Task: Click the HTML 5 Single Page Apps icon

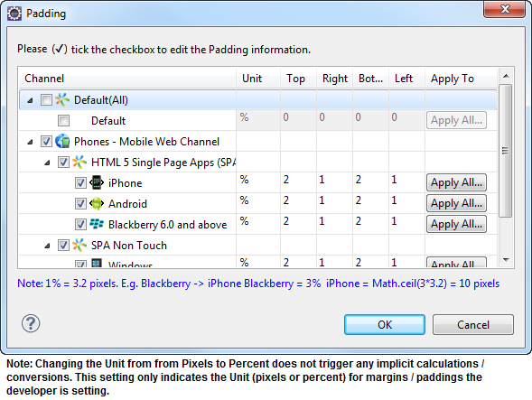Action: [79, 163]
